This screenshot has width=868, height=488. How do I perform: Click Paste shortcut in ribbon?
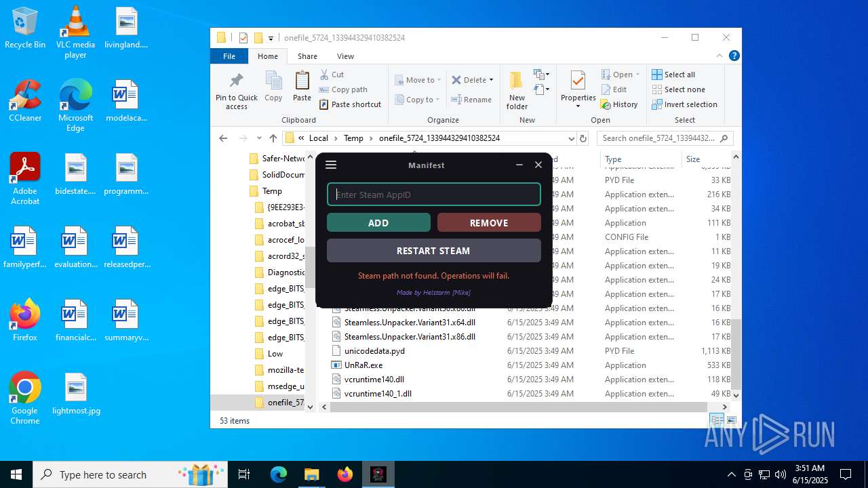pyautogui.click(x=351, y=104)
